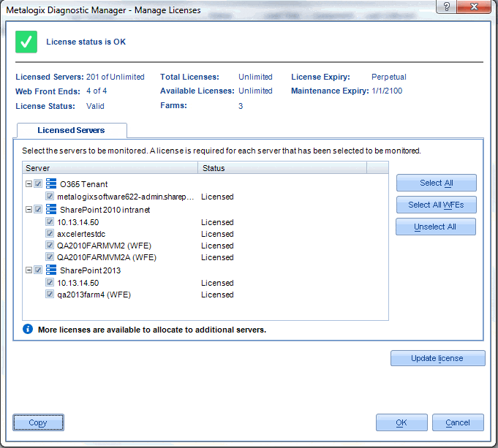498x448 pixels.
Task: Open the Licensed Servers tab
Action: (x=72, y=130)
